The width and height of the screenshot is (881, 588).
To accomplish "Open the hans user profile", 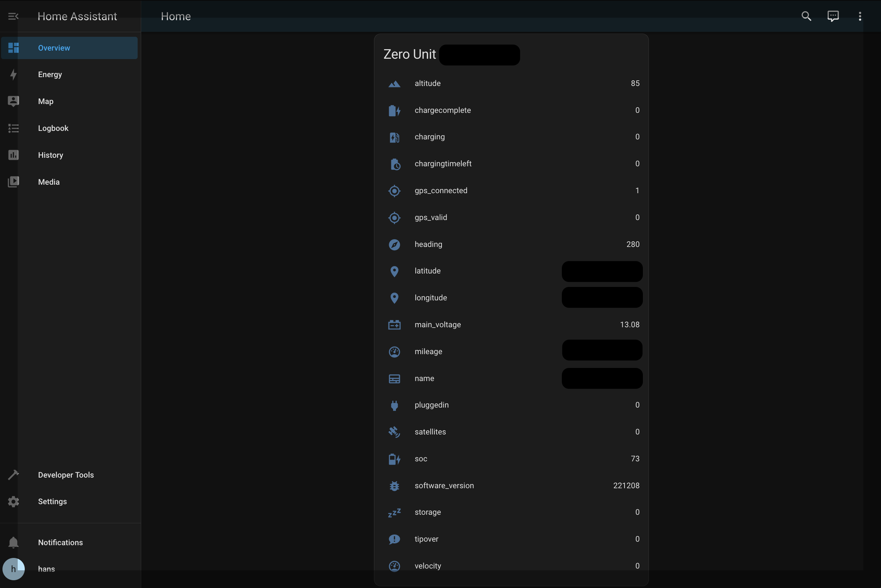I will coord(46,569).
